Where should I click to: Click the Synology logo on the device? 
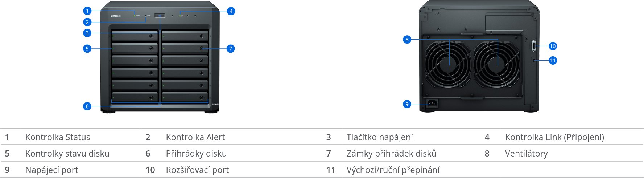coord(116,16)
